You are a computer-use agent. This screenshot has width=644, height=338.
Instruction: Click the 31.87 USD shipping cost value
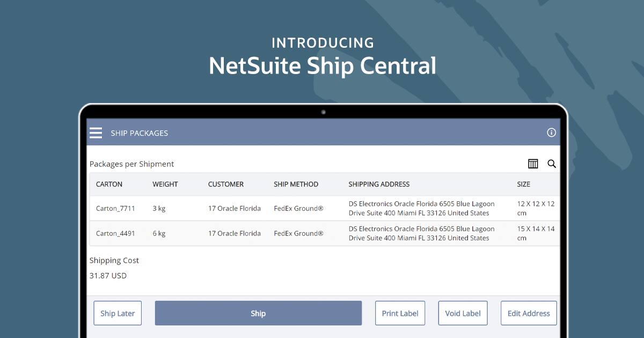pyautogui.click(x=108, y=276)
